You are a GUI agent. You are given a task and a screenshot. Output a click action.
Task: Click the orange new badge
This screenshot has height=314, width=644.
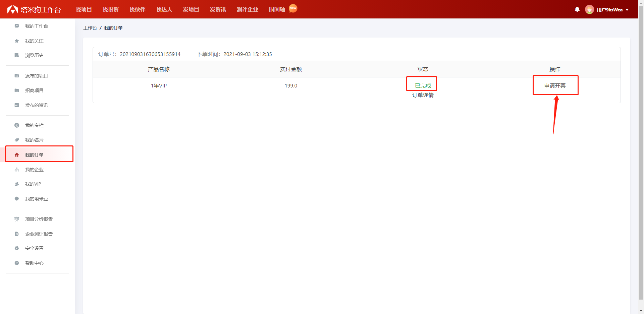click(293, 8)
